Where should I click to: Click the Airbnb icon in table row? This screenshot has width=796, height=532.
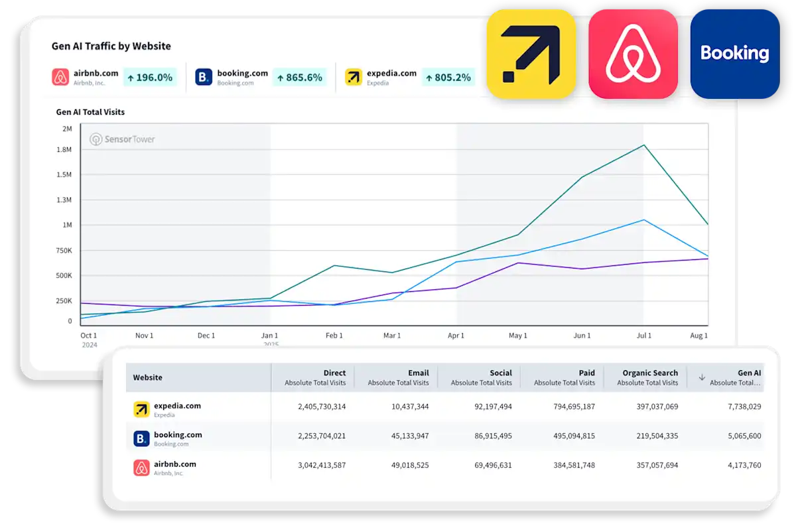141,468
